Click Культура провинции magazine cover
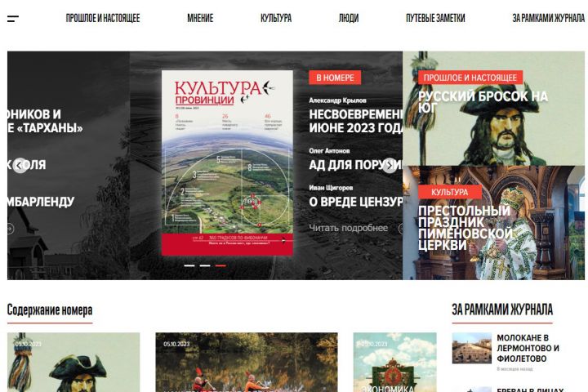Image resolution: width=588 pixels, height=392 pixels. (227, 163)
